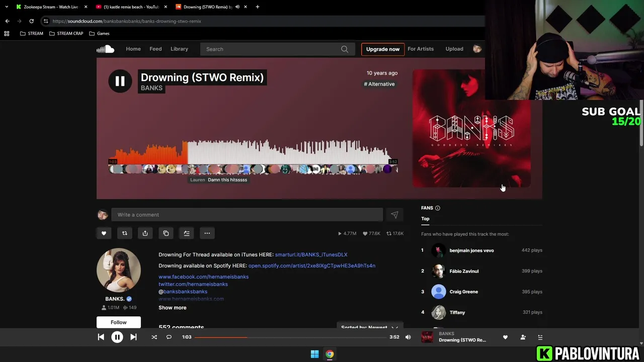Skip to the previous track in the player bar
Screen dimensions: 644x362
coord(101,337)
